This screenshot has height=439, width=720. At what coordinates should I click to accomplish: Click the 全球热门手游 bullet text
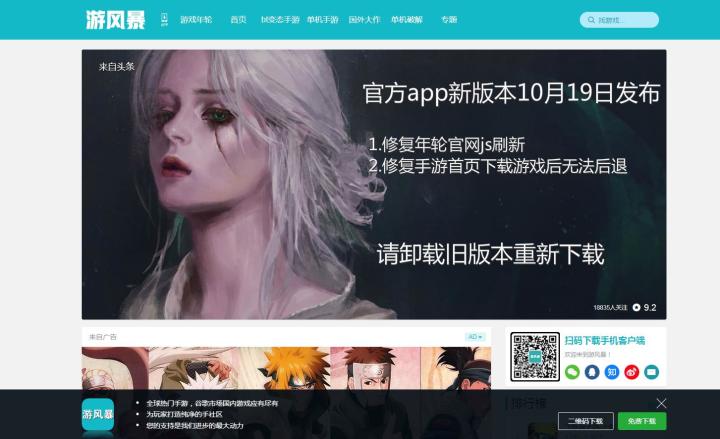click(x=212, y=403)
